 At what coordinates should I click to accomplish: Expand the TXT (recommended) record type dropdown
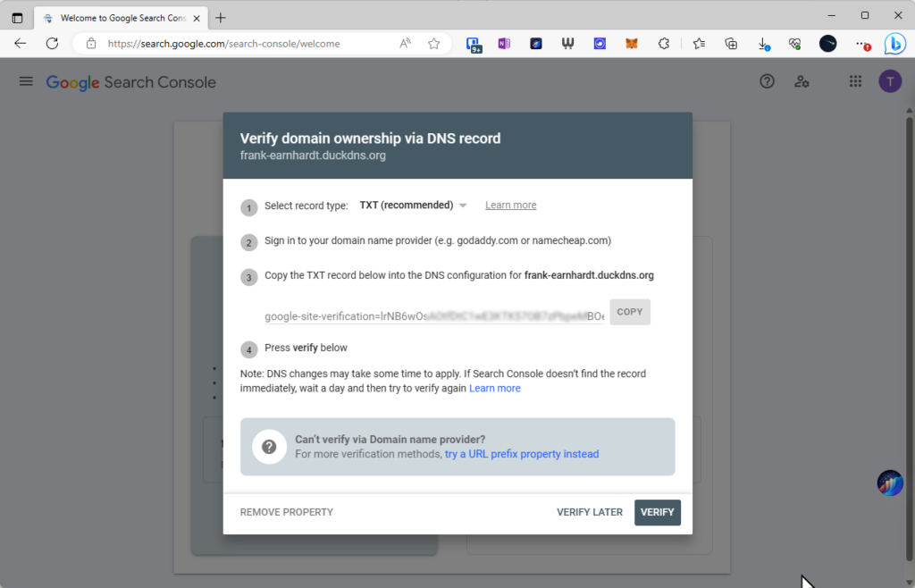click(413, 206)
